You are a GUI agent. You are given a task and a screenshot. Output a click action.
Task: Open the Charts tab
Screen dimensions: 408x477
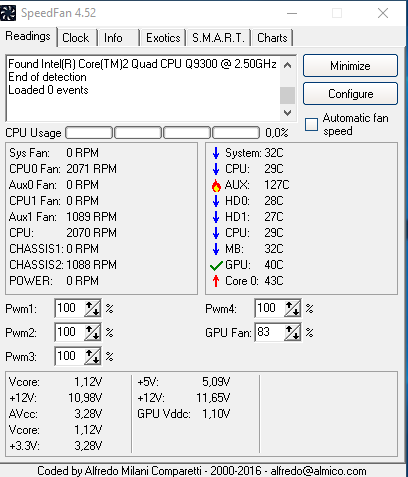click(272, 38)
